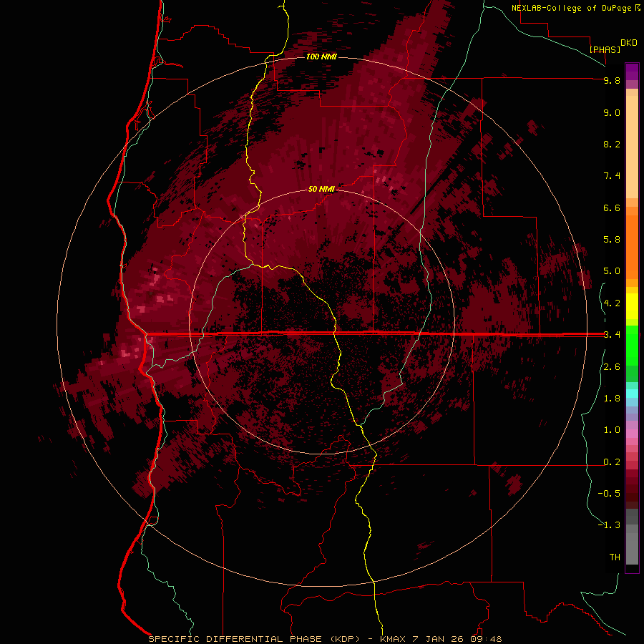Click the 5.0 scale value

[x=612, y=271]
